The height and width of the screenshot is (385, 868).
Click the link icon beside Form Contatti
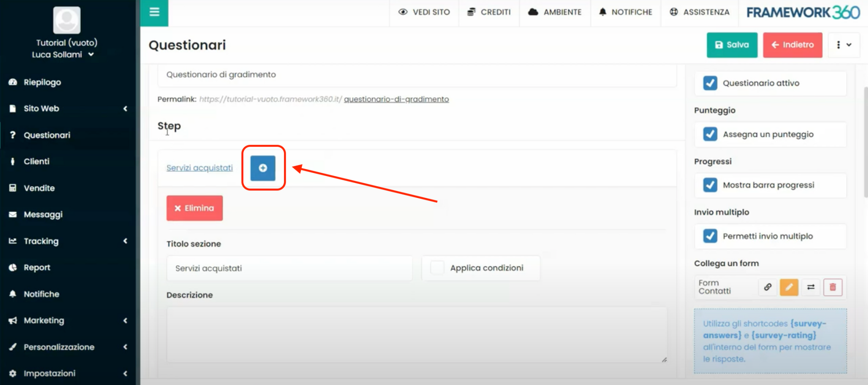[x=767, y=287]
